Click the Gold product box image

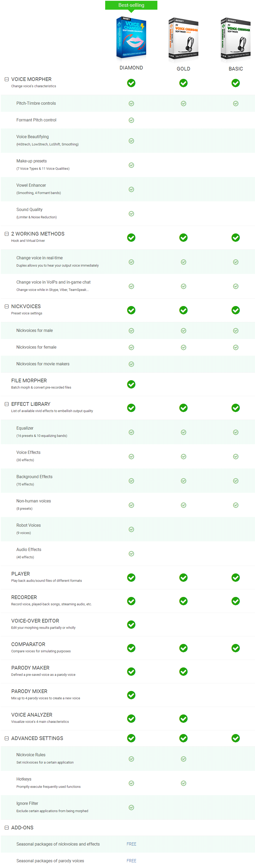click(x=183, y=39)
